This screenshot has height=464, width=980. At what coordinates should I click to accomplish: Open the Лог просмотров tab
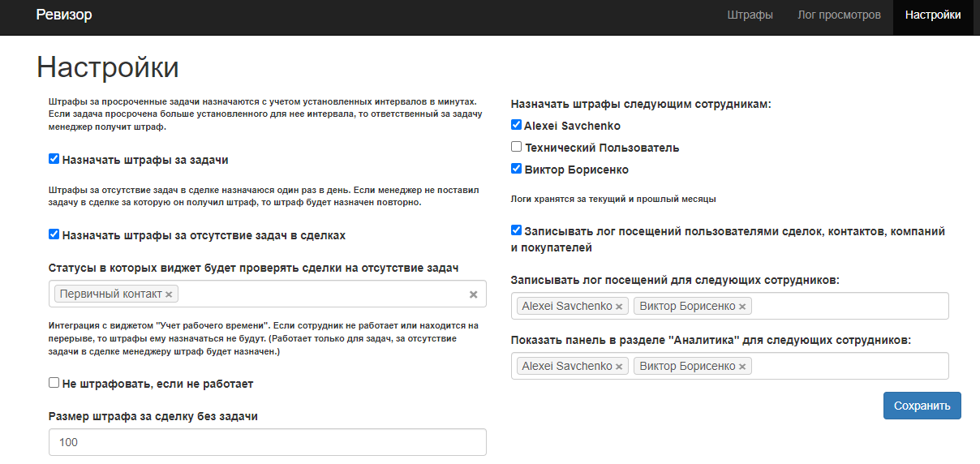coord(839,15)
